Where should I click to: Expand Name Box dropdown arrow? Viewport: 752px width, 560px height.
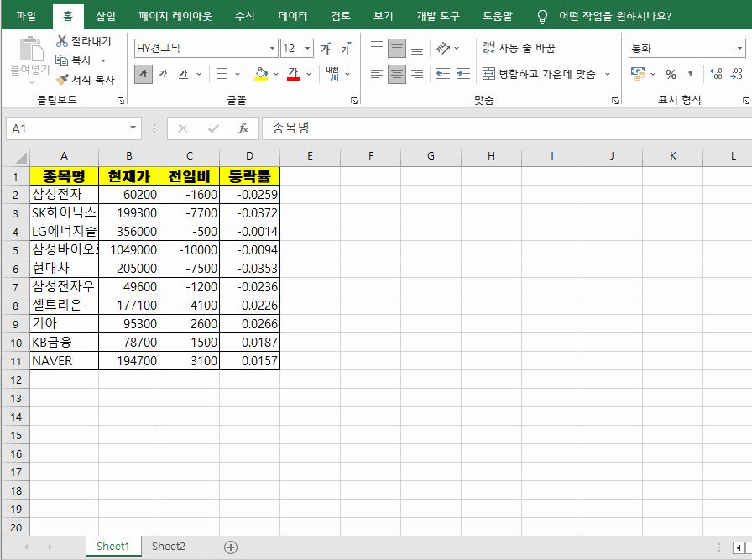tap(133, 128)
